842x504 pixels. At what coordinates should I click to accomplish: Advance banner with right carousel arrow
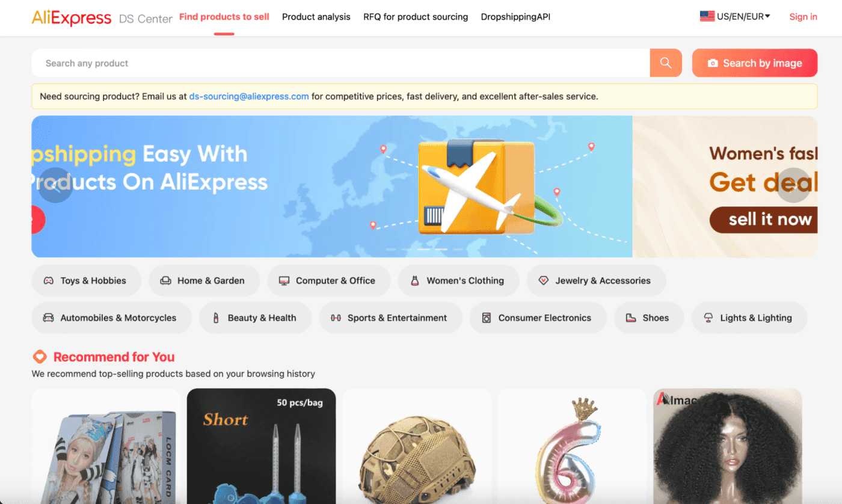pyautogui.click(x=793, y=185)
